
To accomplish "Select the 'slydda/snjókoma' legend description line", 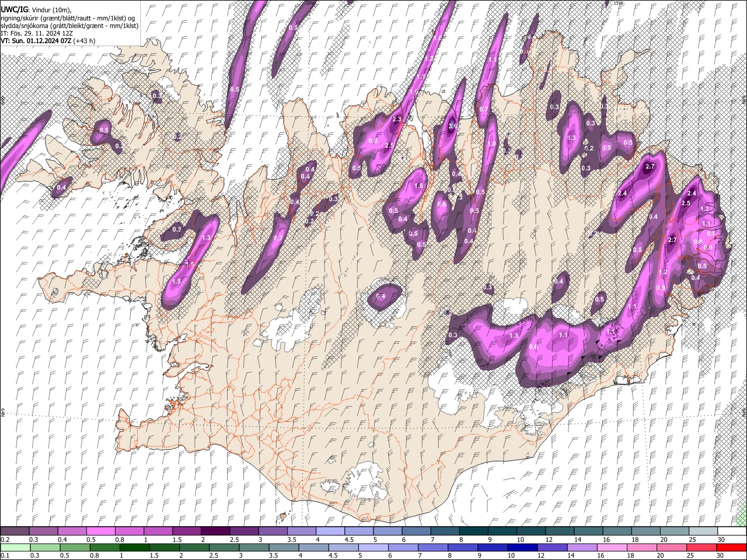I will click(69, 26).
